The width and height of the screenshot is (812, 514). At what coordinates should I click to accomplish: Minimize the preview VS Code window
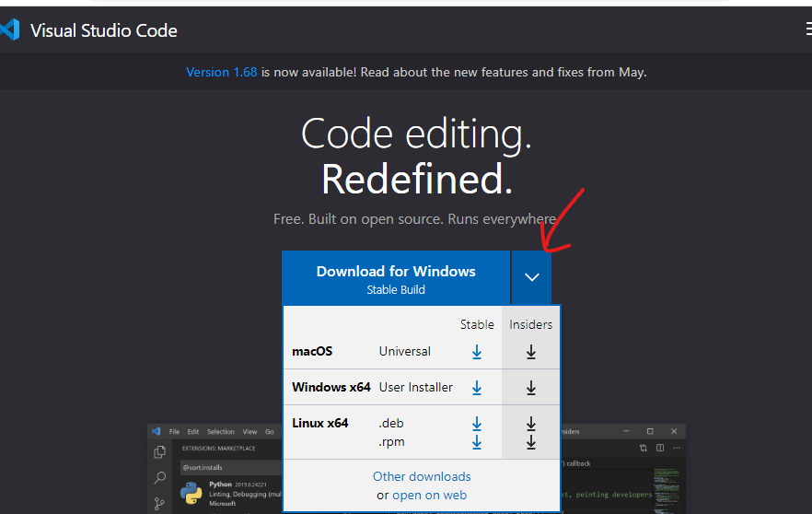tap(626, 431)
